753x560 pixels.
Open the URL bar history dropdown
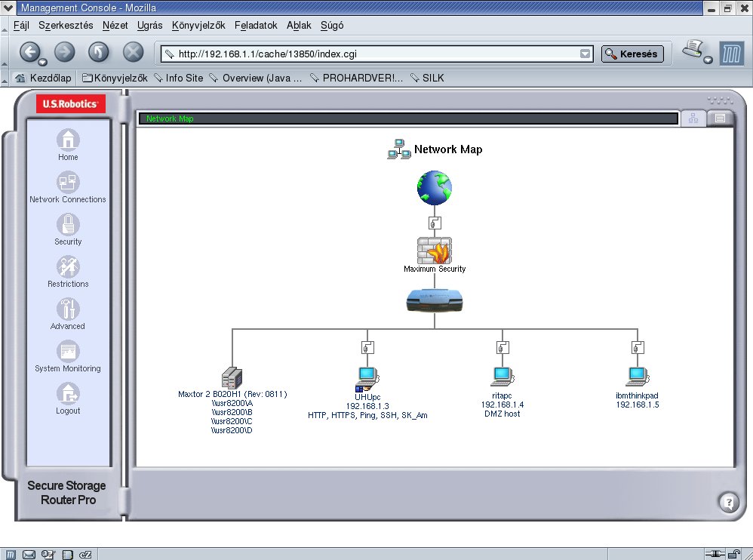585,54
